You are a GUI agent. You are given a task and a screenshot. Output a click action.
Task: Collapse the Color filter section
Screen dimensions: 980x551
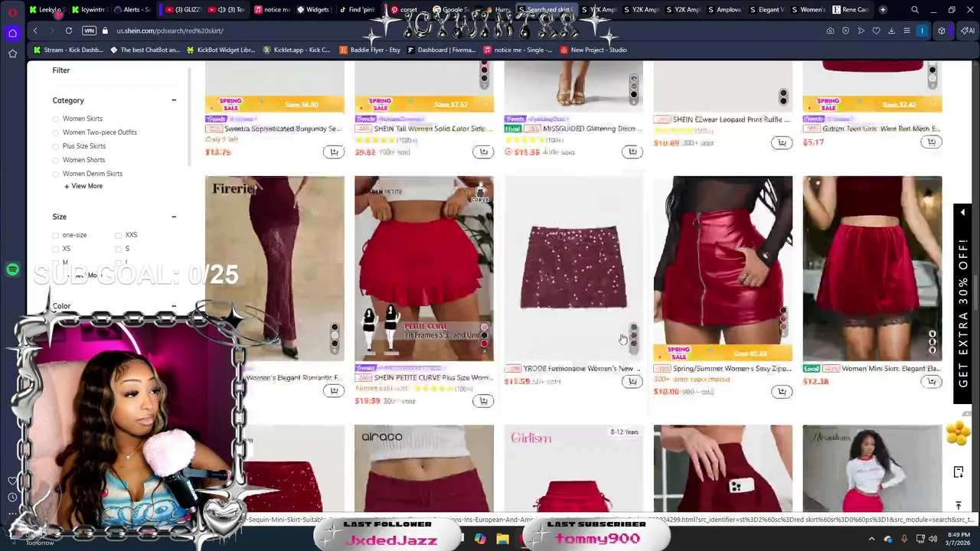[x=174, y=306]
